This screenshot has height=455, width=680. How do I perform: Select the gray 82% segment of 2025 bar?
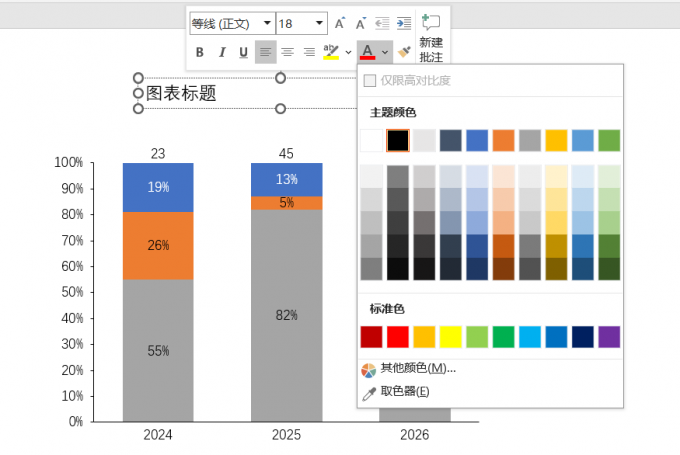[286, 315]
